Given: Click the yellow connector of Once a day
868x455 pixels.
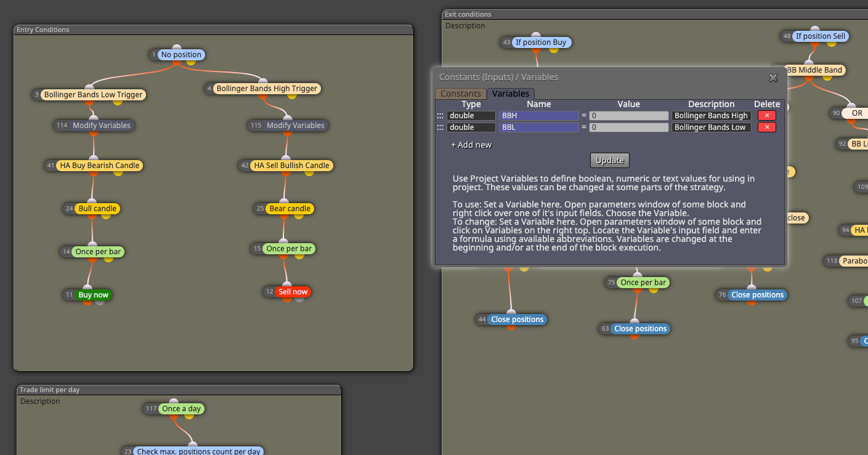Looking at the screenshot, I should pos(189,416).
